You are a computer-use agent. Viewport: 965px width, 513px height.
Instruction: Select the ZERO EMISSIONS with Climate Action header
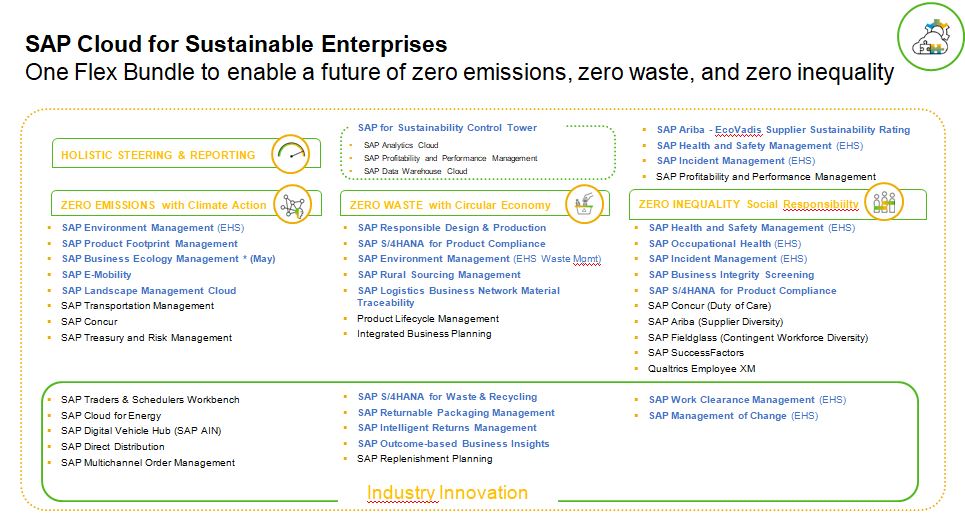(x=164, y=205)
